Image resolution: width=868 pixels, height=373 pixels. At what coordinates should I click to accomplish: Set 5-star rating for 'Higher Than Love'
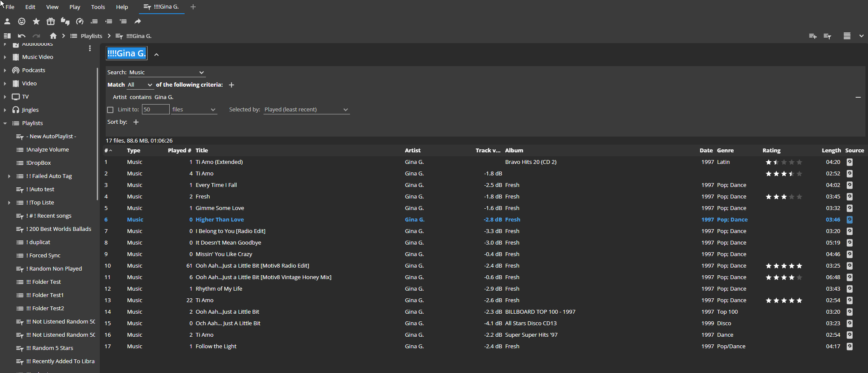pyautogui.click(x=799, y=220)
